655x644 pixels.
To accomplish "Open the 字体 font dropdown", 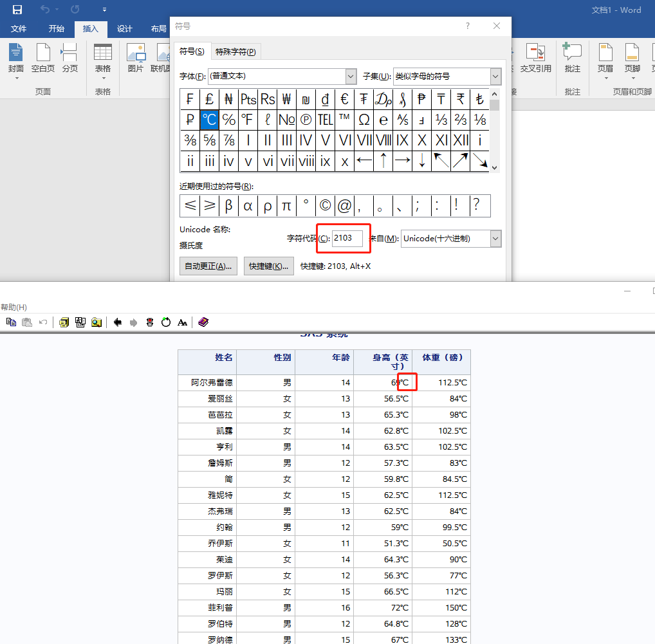I will pos(351,76).
